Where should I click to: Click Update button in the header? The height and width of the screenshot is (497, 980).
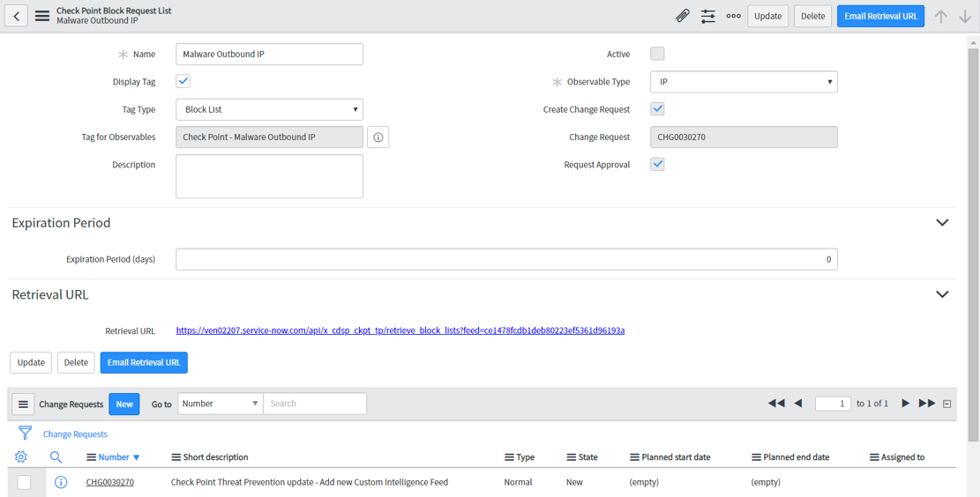pos(768,16)
